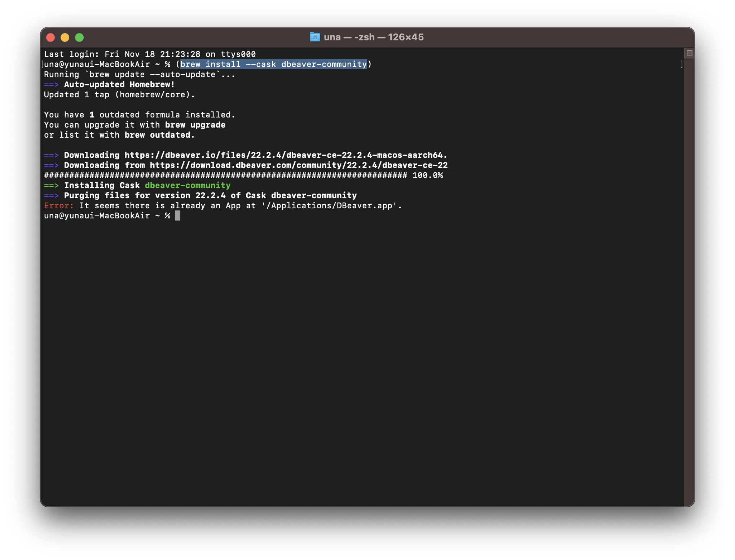Click the green arrow before Installing Cask

pos(51,186)
